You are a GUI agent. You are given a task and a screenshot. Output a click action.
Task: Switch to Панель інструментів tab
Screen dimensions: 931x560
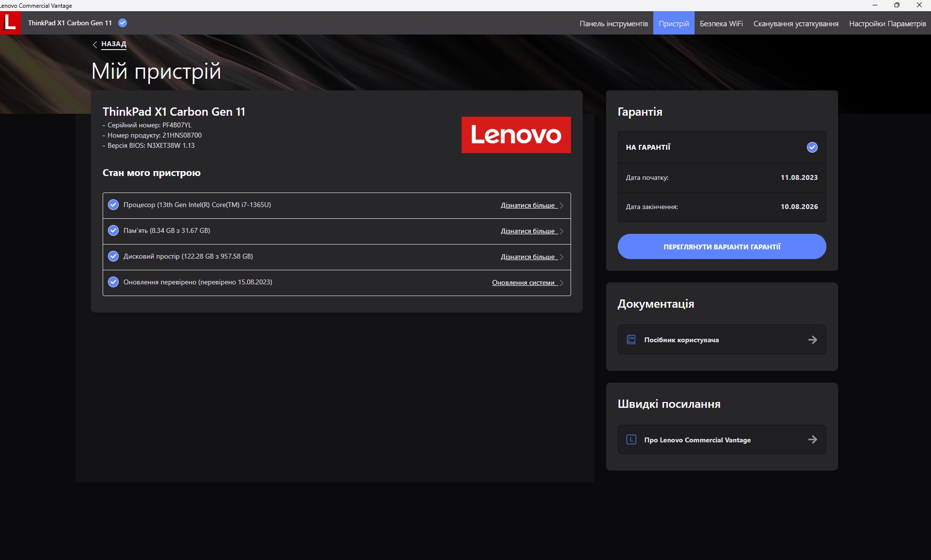point(613,23)
